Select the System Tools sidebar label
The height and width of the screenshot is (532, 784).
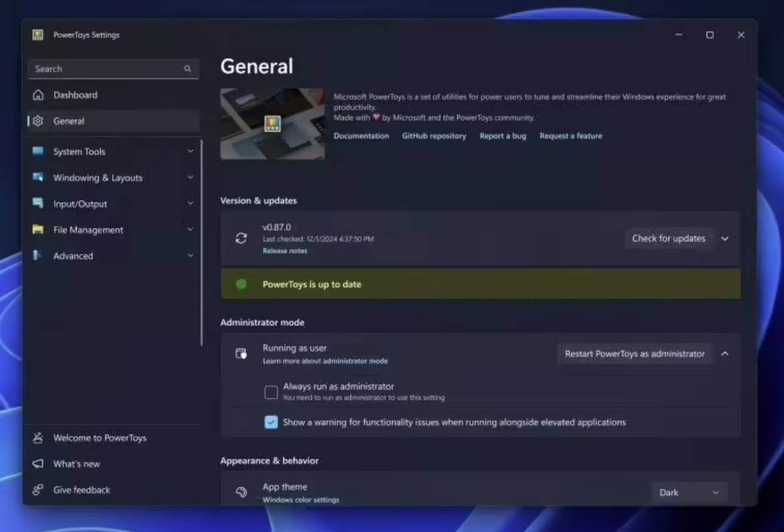coord(79,151)
